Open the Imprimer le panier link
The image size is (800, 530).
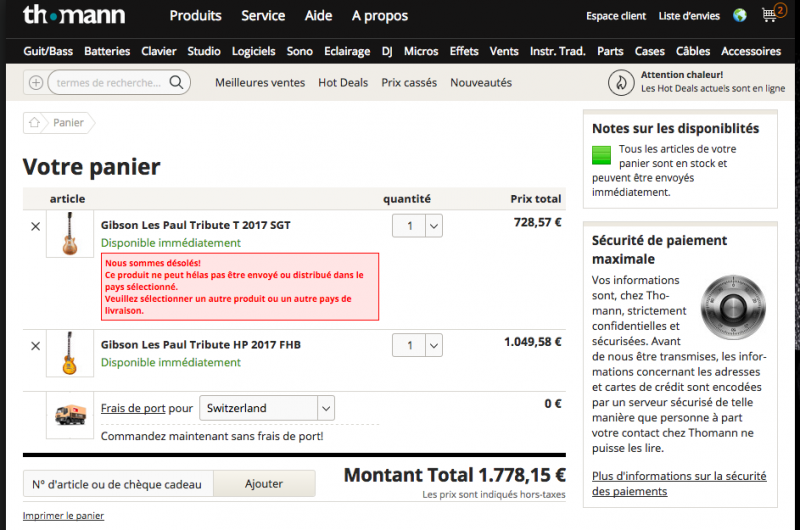pyautogui.click(x=63, y=516)
